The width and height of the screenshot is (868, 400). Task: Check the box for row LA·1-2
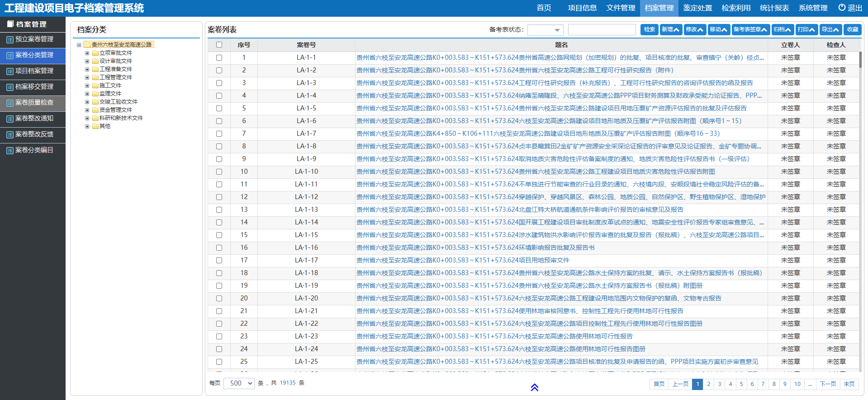(x=219, y=70)
